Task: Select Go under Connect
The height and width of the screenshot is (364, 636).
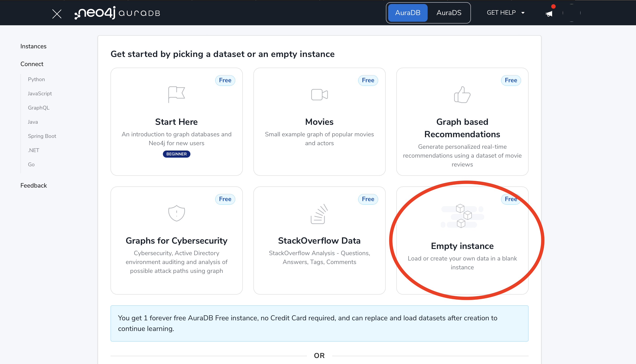Action: tap(31, 164)
